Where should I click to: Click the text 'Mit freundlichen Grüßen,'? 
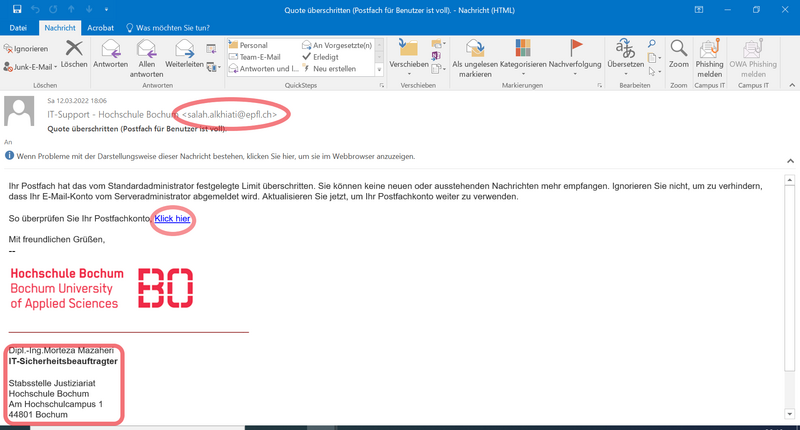click(x=57, y=239)
